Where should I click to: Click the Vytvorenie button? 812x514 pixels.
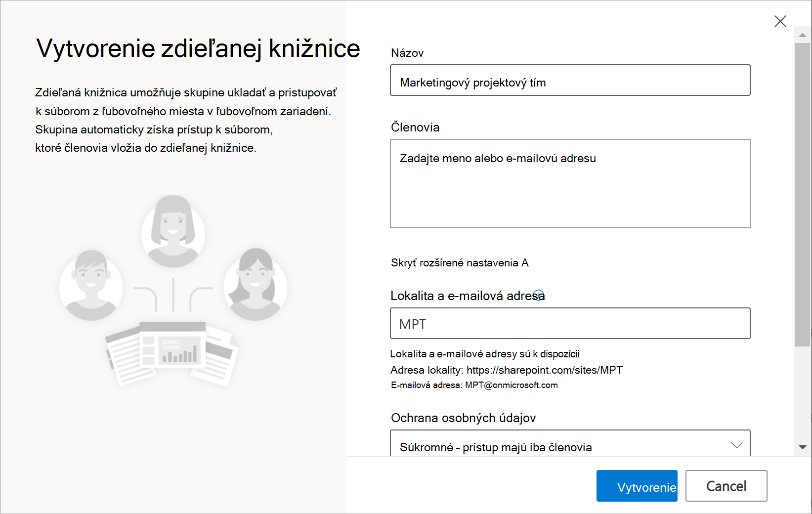(637, 486)
